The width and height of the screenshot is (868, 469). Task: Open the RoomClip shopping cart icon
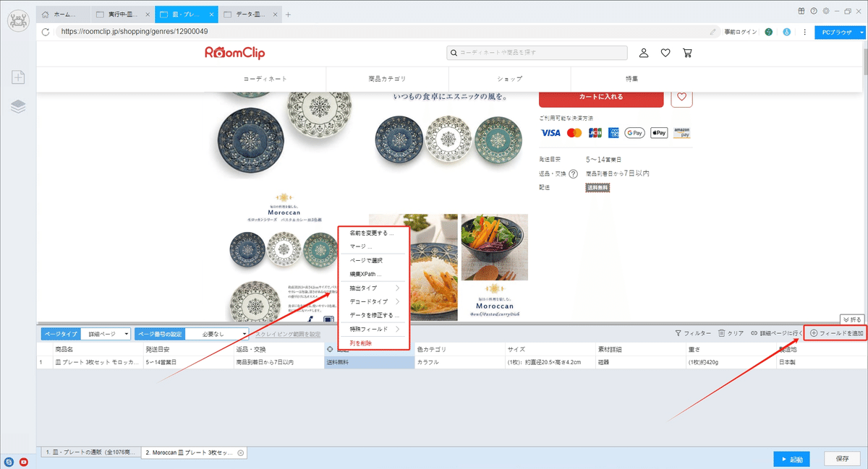687,53
